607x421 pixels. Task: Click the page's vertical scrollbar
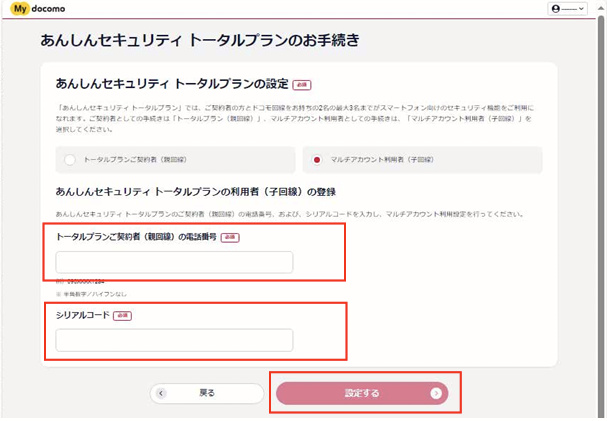click(602, 200)
